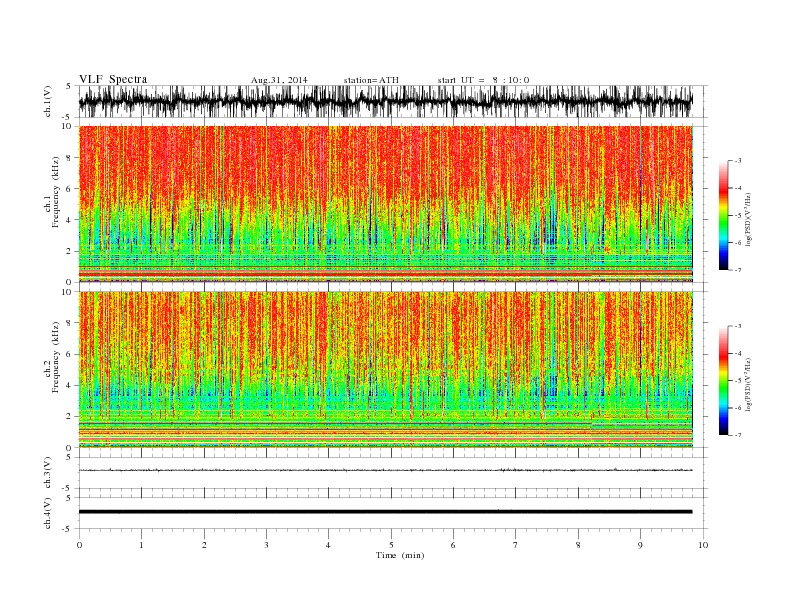The height and width of the screenshot is (612, 792).
Task: Click the "6" kHz tick on ch.2 frequency axis
Action: [70, 354]
